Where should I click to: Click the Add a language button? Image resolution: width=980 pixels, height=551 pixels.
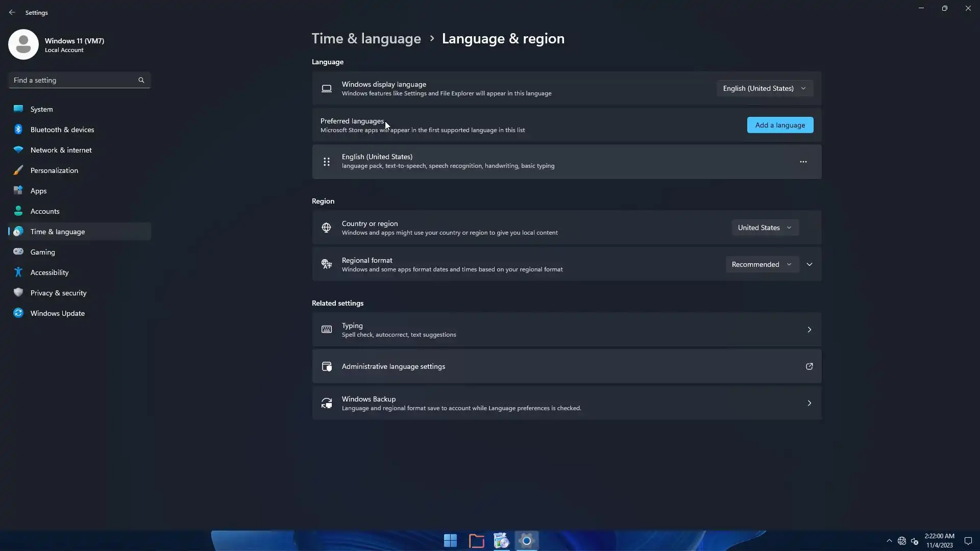point(780,125)
